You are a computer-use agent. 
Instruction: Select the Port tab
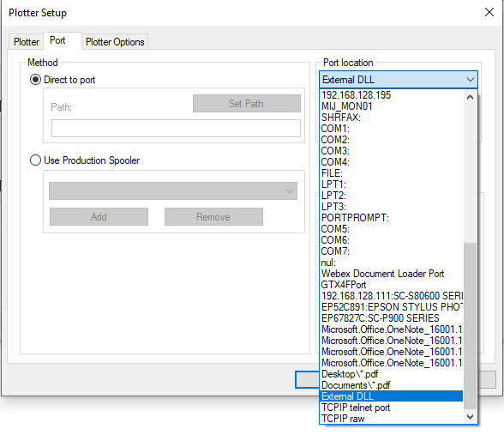click(62, 40)
